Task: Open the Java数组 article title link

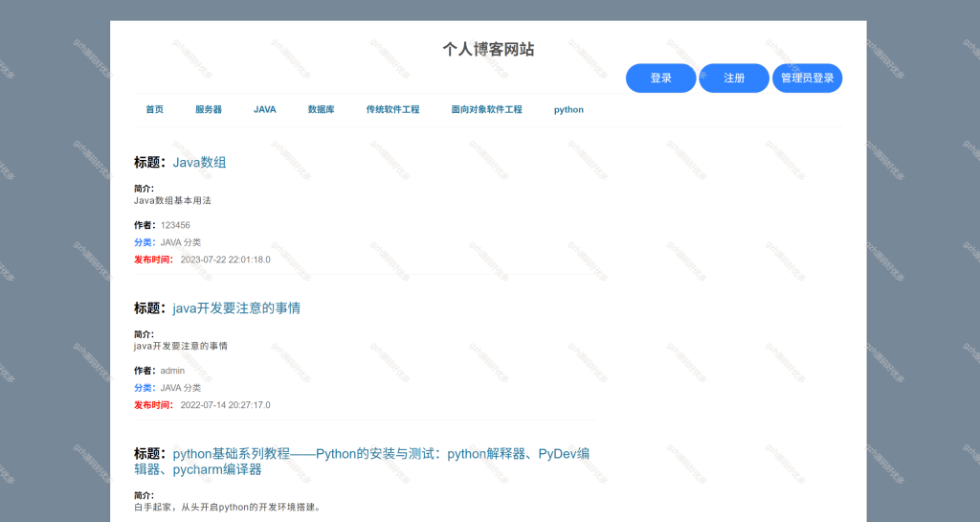Action: click(199, 163)
